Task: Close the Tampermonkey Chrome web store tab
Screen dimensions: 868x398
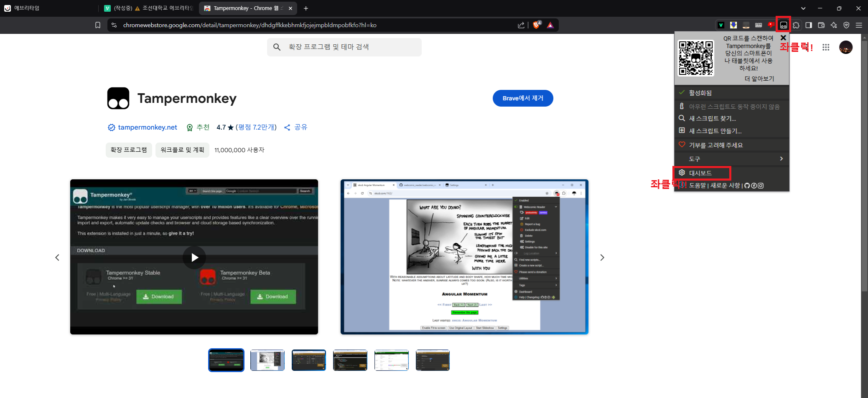Action: [290, 8]
